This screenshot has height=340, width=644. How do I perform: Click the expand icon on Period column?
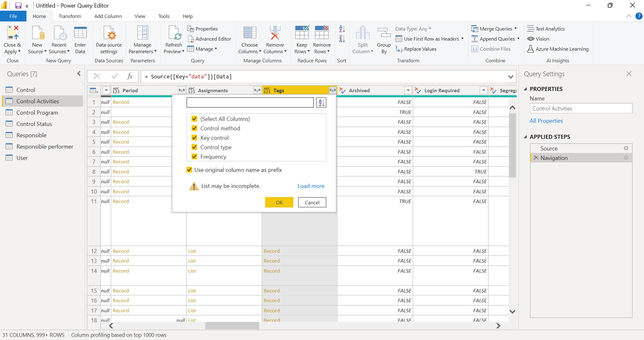point(182,91)
